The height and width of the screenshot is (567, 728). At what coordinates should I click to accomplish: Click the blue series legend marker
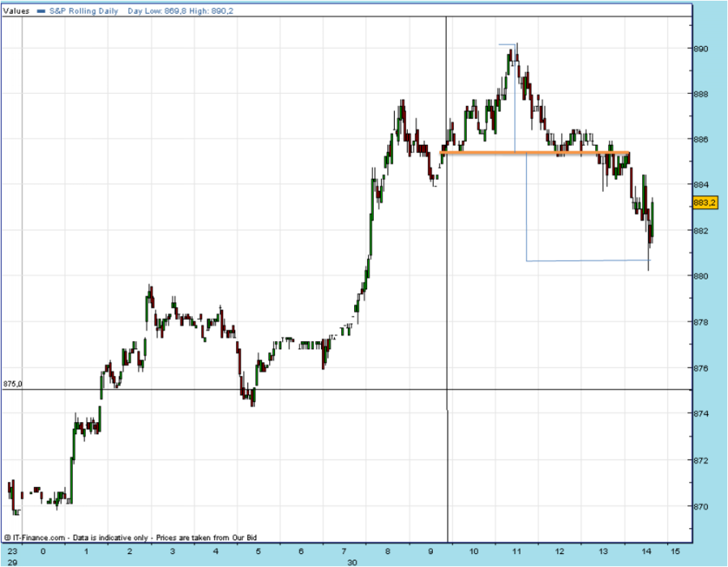41,11
